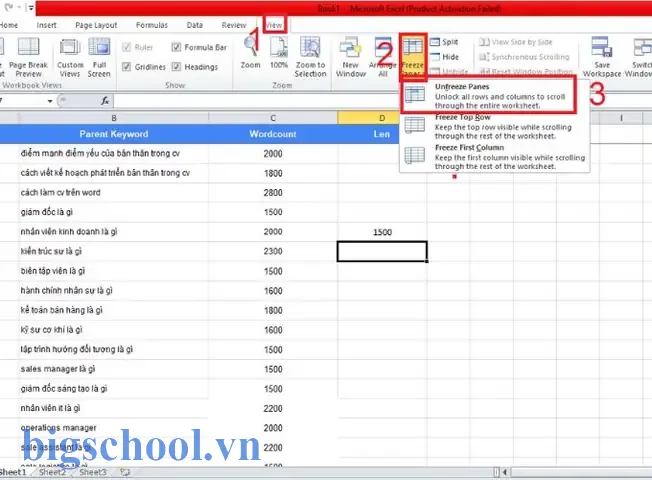This screenshot has width=652, height=480.
Task: Select Unfreeze Panes menu option
Action: pyautogui.click(x=489, y=95)
